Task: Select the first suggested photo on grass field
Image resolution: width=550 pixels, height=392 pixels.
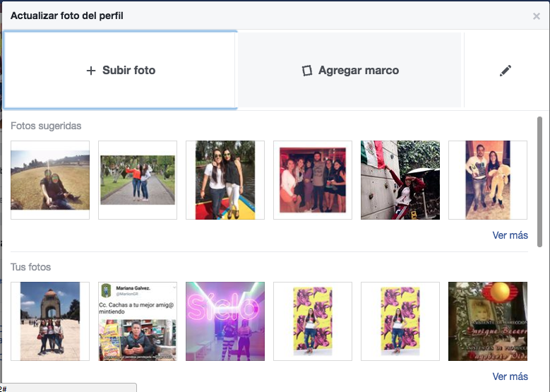Action: (50, 180)
